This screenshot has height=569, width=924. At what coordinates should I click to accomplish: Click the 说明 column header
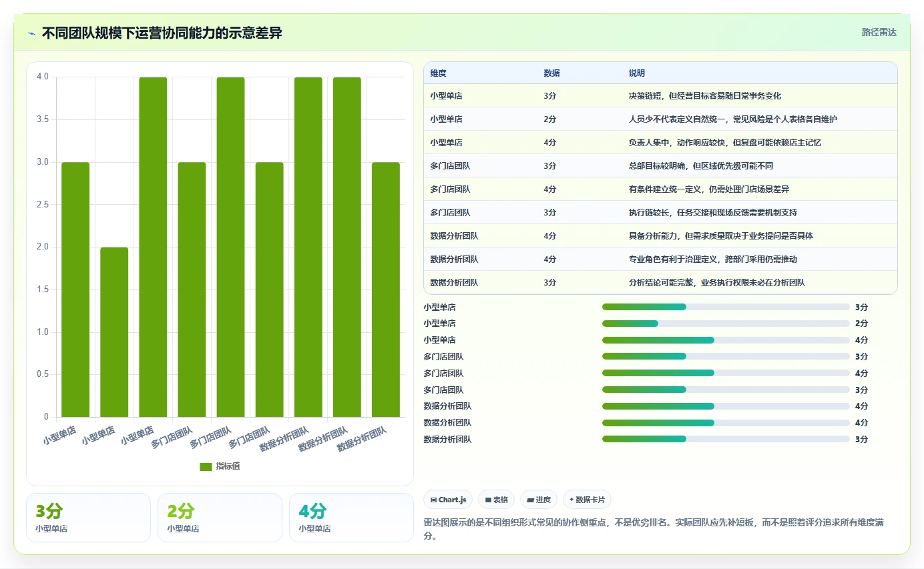click(637, 73)
